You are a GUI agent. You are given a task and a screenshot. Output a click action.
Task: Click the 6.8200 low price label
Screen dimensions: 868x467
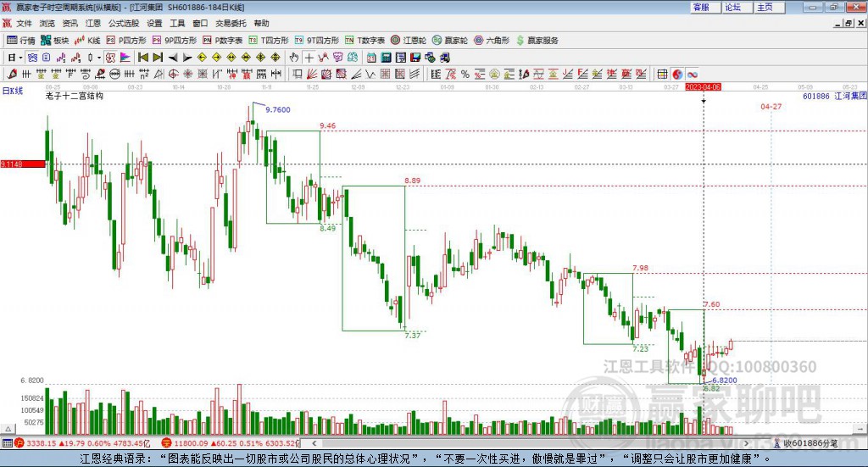click(725, 381)
